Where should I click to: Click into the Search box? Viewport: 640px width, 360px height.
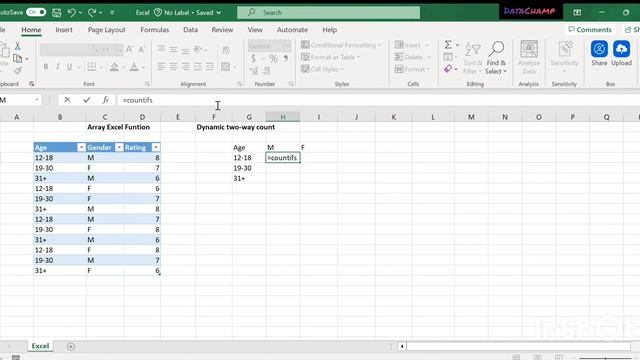[x=329, y=13]
